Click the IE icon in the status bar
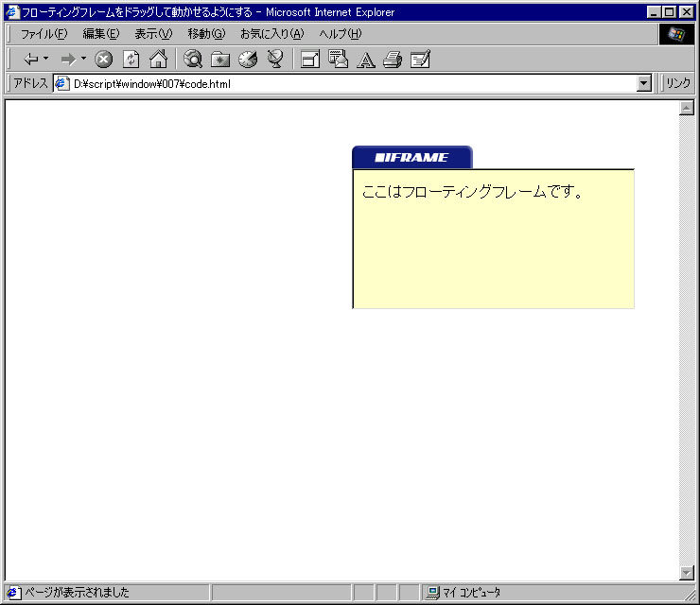 (x=13, y=593)
